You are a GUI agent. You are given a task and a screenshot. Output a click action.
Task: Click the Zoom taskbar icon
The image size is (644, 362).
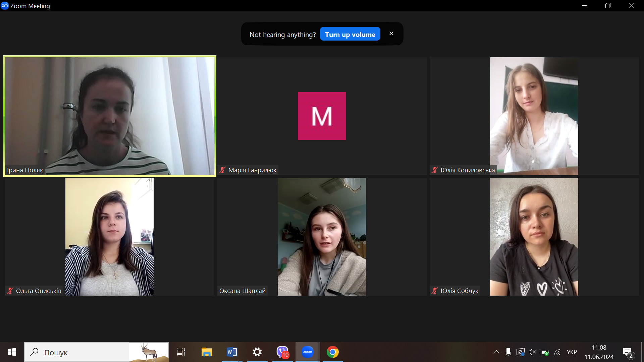[x=307, y=352]
